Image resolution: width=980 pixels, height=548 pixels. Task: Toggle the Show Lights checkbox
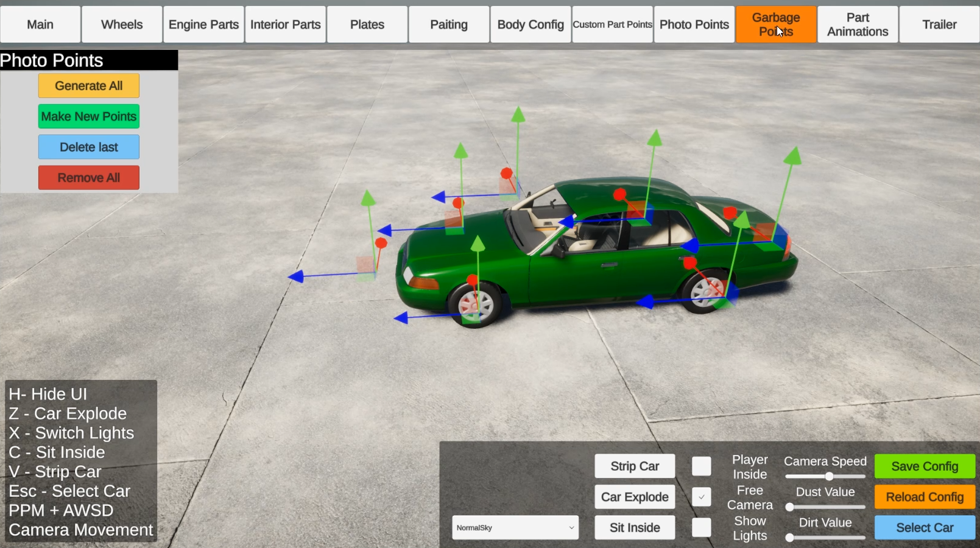coord(701,527)
